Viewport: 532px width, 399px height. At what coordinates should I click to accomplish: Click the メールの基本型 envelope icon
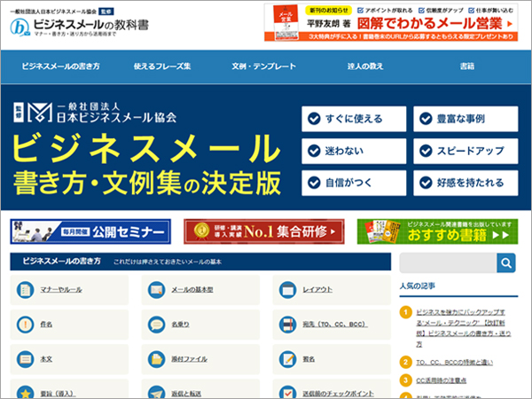point(156,290)
